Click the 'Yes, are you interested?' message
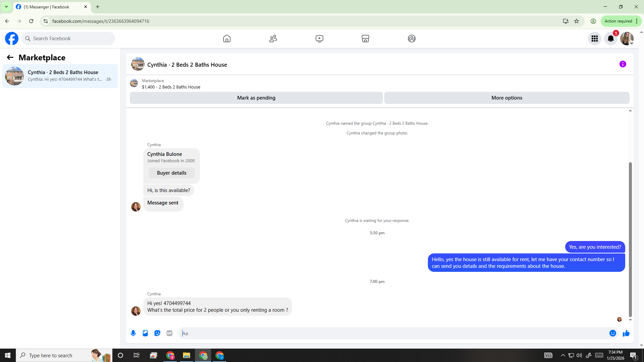The image size is (644, 362). [595, 247]
